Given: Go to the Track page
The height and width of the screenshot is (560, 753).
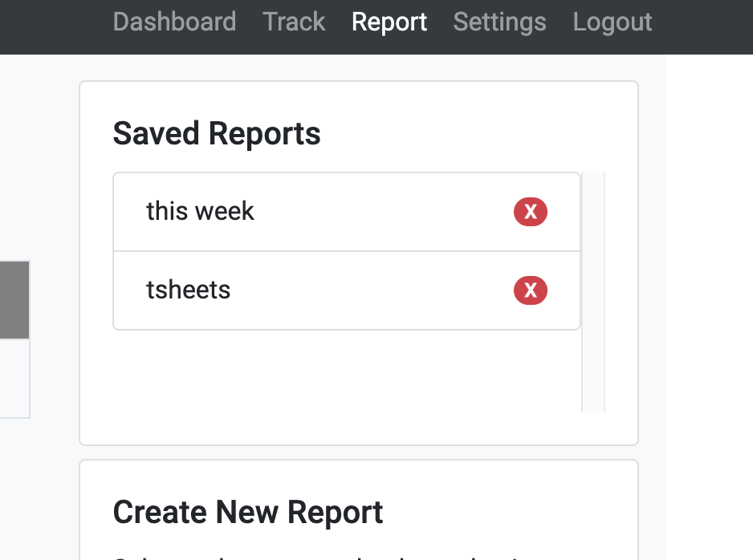Looking at the screenshot, I should 294,22.
